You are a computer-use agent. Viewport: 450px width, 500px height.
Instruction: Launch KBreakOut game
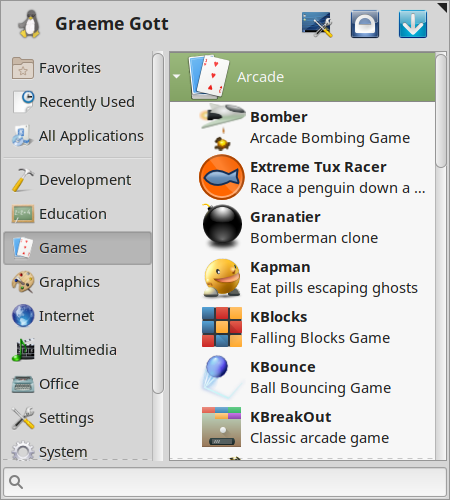pyautogui.click(x=303, y=427)
